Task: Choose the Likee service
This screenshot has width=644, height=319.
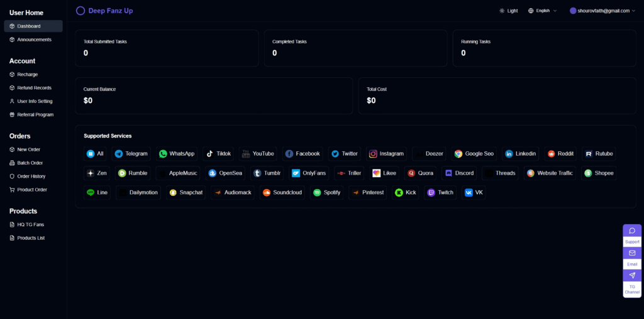Action: 384,173
